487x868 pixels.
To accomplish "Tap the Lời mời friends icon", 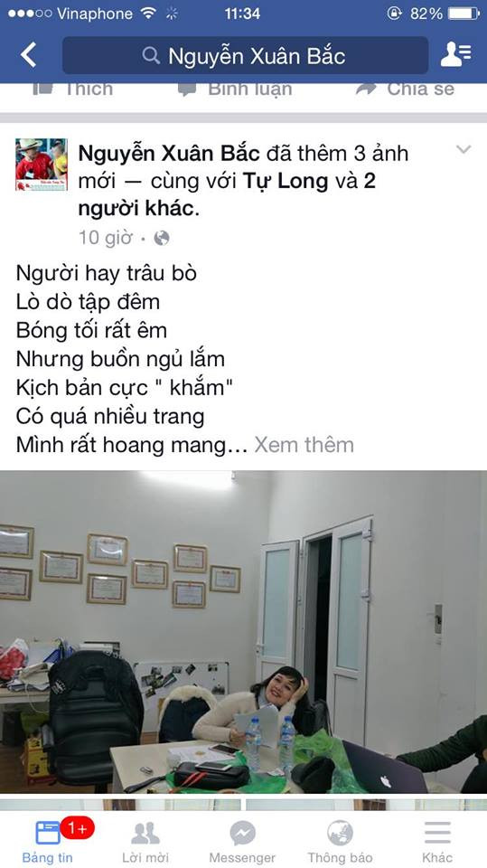I will [145, 833].
